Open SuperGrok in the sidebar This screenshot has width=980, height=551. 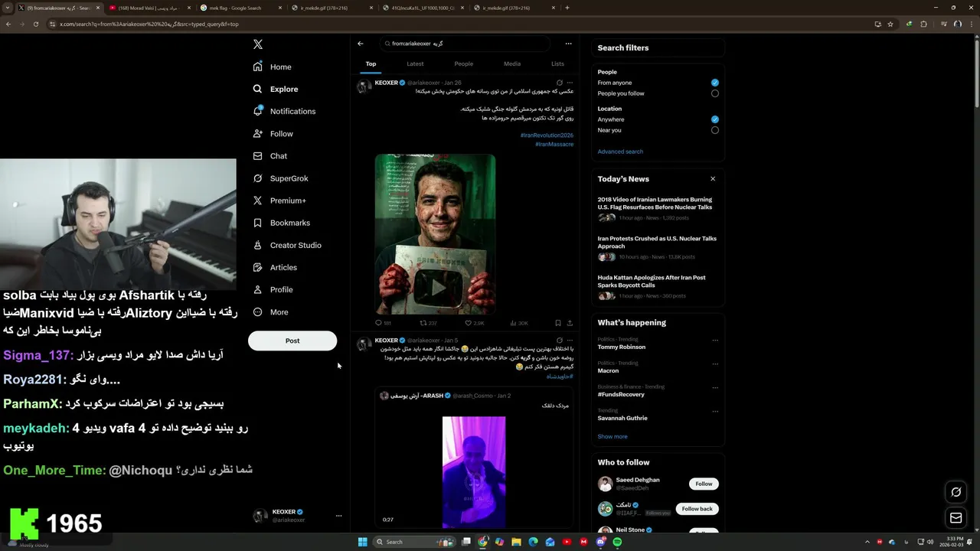click(280, 178)
